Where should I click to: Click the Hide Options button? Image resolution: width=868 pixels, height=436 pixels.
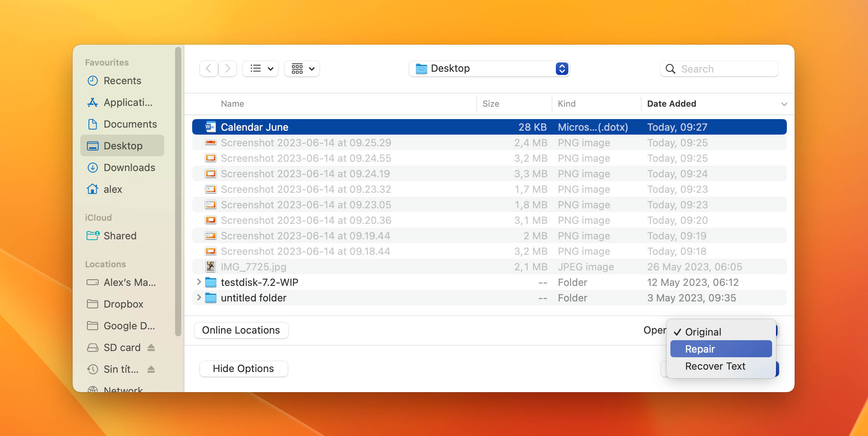(x=243, y=368)
